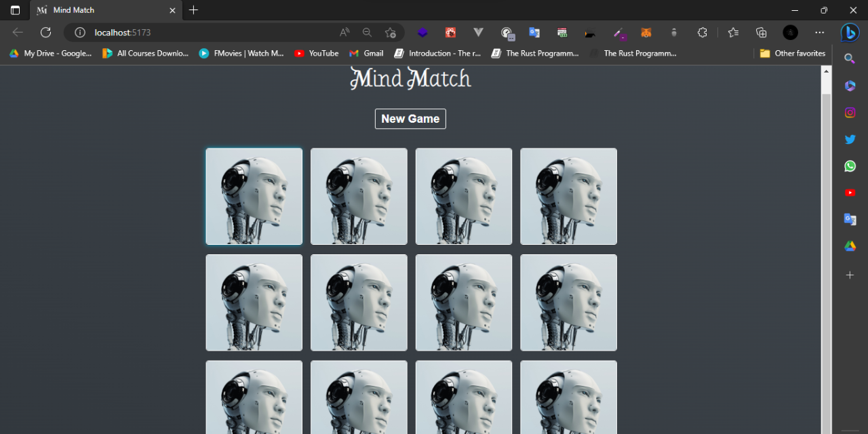Open Instagram in the Edge sidebar
This screenshot has width=868, height=434.
tap(850, 113)
